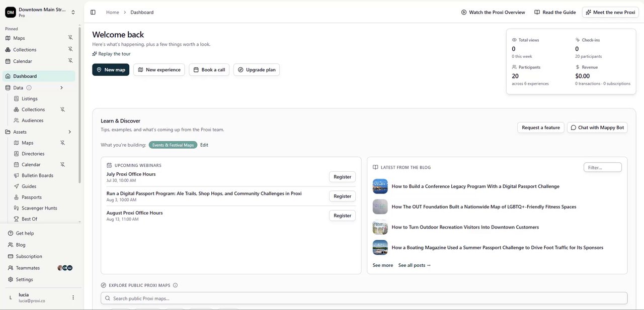Click the blog Filter input field
The height and width of the screenshot is (310, 644).
(603, 167)
